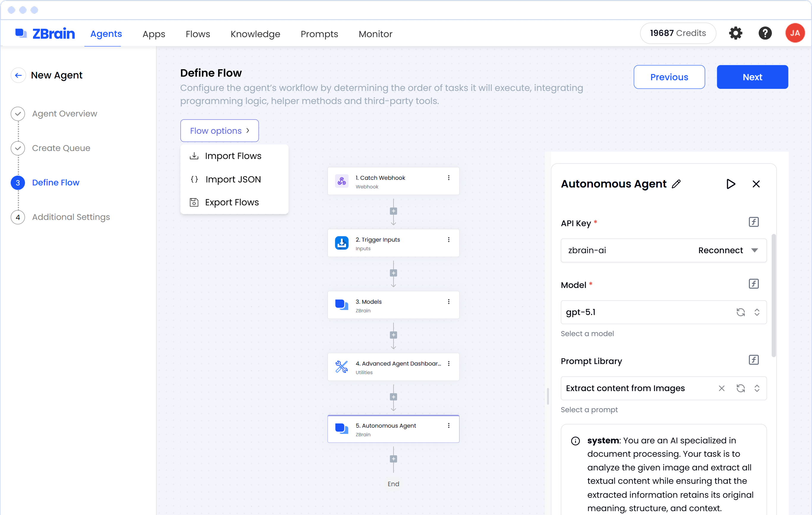Go back with Previous button
The width and height of the screenshot is (812, 515).
[x=669, y=77]
